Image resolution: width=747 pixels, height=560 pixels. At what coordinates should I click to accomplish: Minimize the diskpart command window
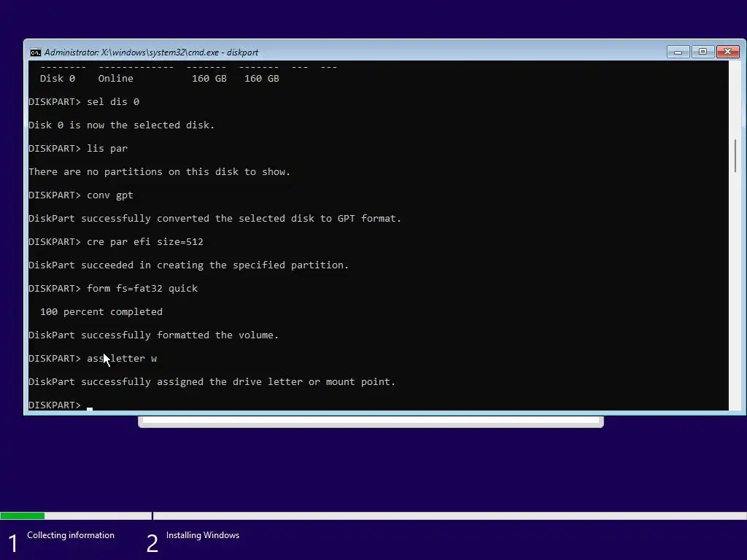point(678,52)
